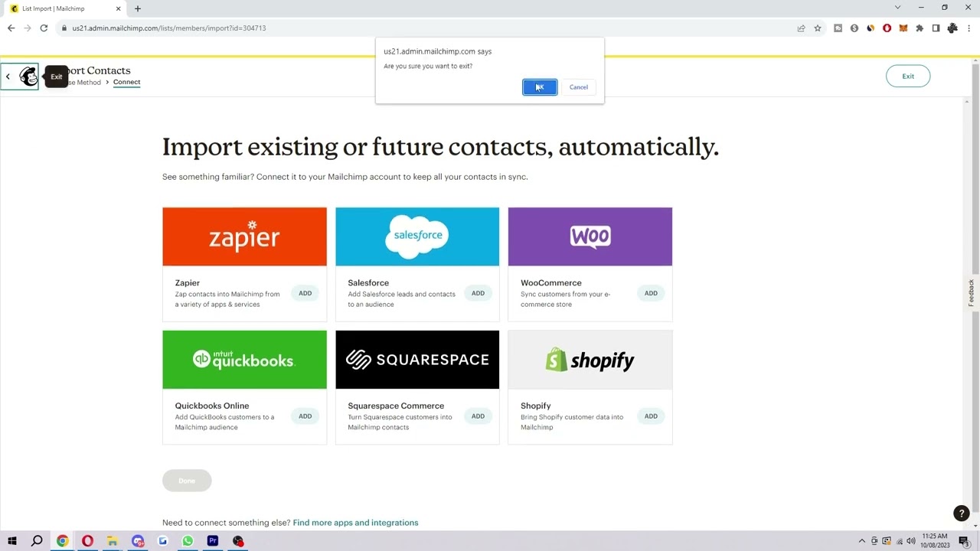Open the help question mark button
980x551 pixels.
[961, 514]
